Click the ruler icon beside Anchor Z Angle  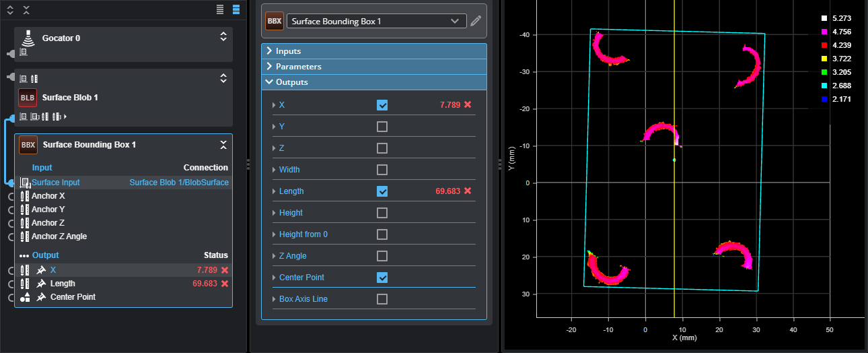tap(25, 236)
